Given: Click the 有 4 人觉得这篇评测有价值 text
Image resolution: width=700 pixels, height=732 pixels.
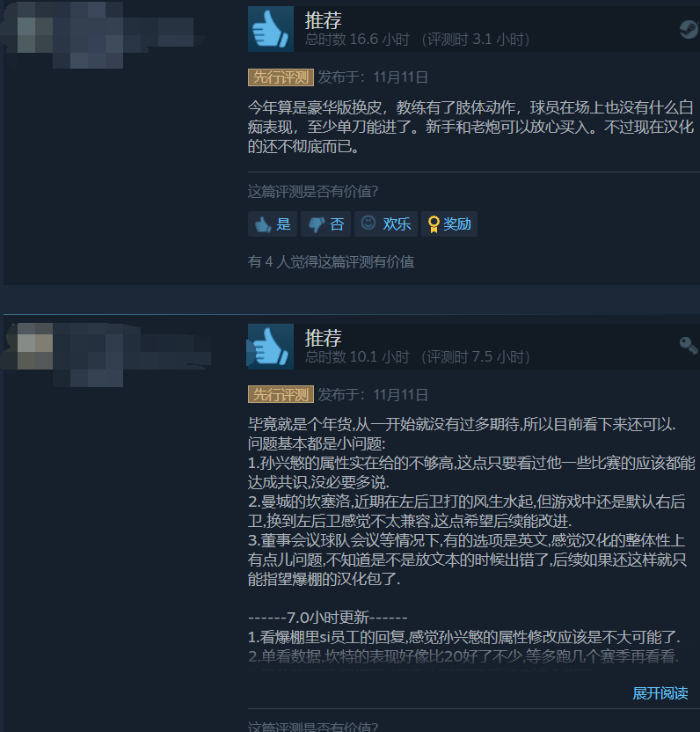Looking at the screenshot, I should pyautogui.click(x=331, y=262).
